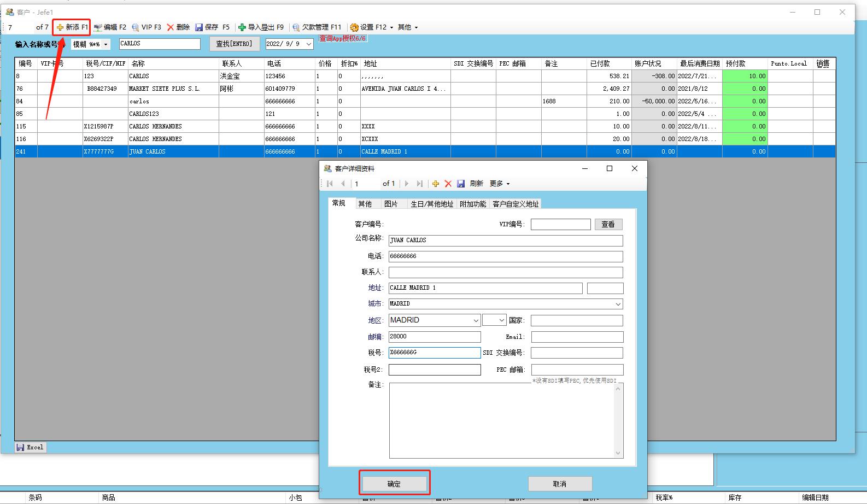The image size is (867, 504).
Task: Click tax number cell X1215987P
Action: coord(106,126)
